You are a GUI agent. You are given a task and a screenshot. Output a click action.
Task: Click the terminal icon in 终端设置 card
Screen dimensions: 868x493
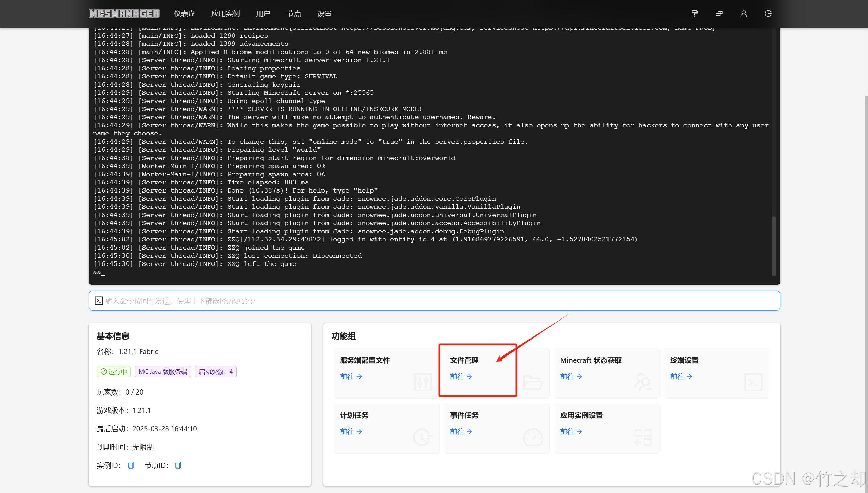tap(753, 382)
